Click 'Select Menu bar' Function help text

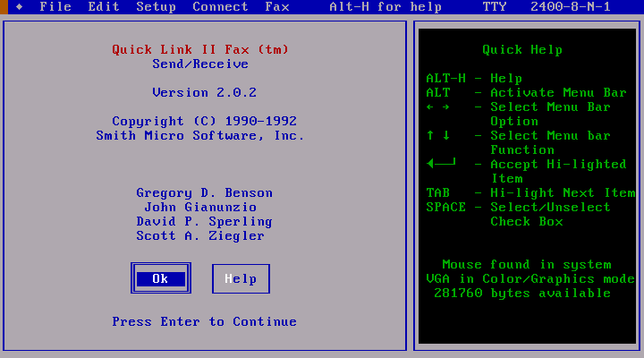tap(550, 135)
